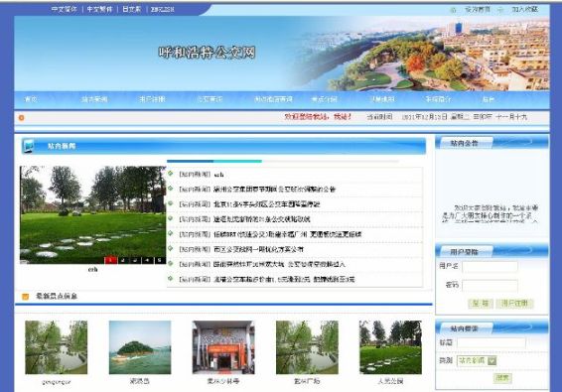Switch language to 中文简体
The image size is (562, 392).
[65, 9]
